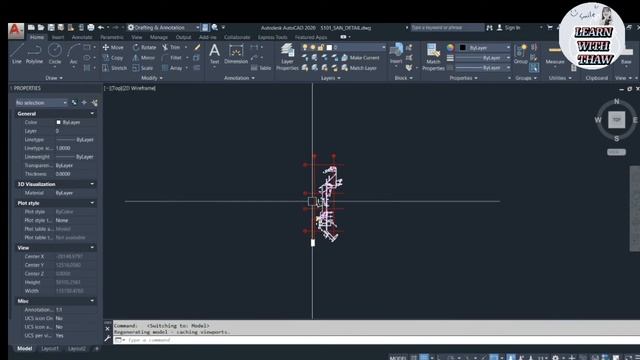Viewport: 640px width, 360px height.
Task: Click the Quick Select icon in Properties palette
Action: click(94, 102)
